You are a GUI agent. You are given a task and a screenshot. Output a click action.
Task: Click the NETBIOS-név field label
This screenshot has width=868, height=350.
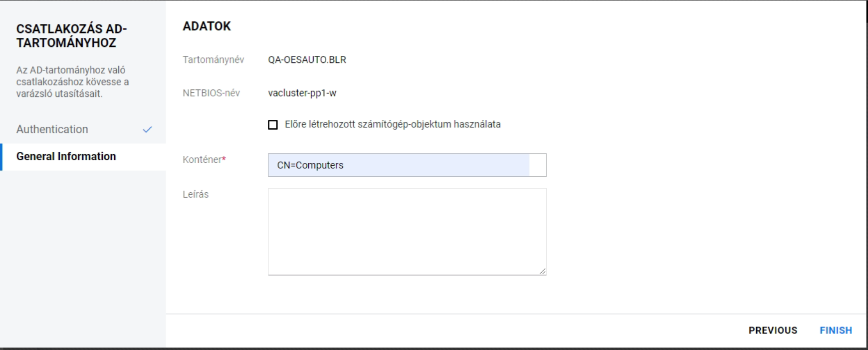click(212, 93)
